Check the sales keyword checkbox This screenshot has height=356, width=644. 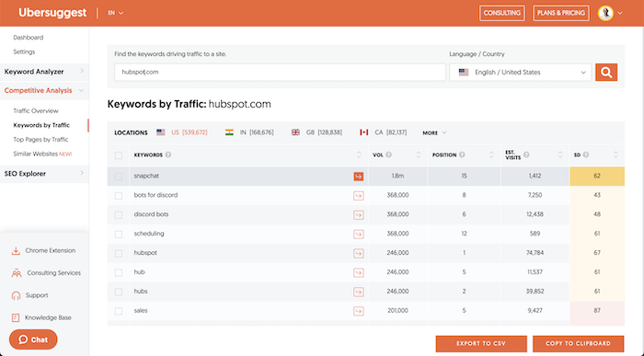click(x=119, y=311)
